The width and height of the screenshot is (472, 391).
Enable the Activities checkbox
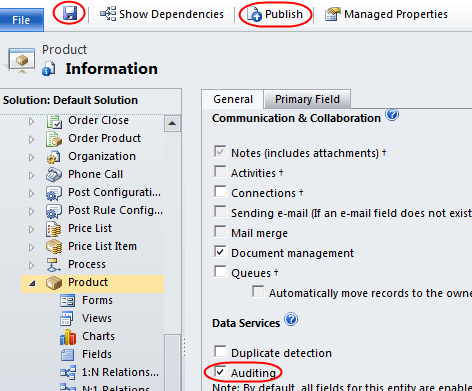point(220,172)
